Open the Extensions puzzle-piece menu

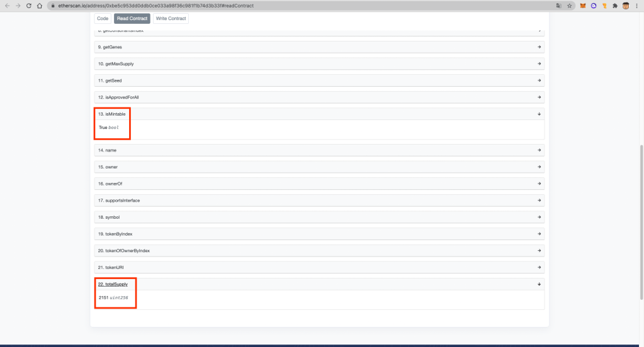coord(615,6)
